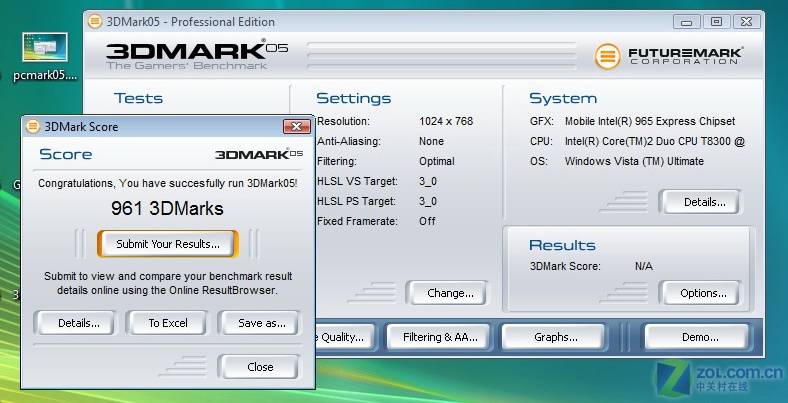The width and height of the screenshot is (788, 403).
Task: Click Submit Your Results button
Action: coord(168,244)
